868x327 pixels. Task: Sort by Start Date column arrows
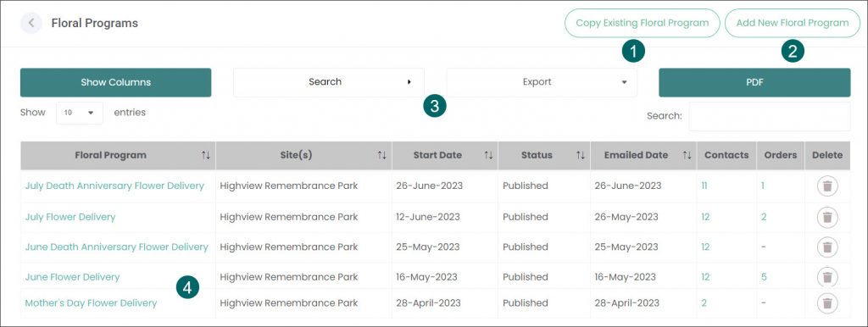pyautogui.click(x=488, y=156)
